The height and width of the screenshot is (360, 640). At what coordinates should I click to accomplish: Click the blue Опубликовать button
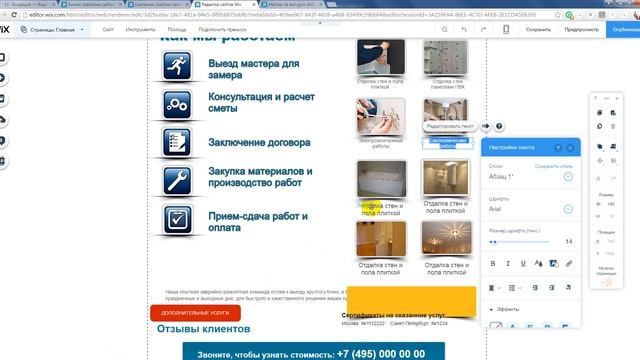point(623,30)
